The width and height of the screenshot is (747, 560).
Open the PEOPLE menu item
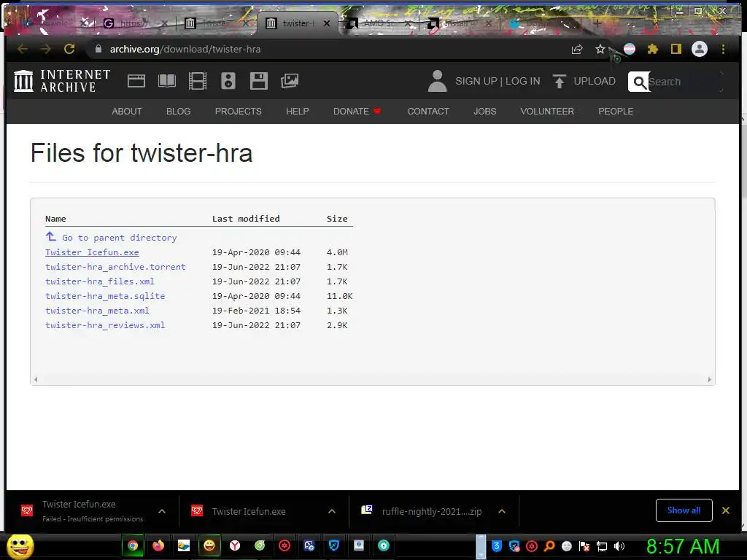[616, 111]
